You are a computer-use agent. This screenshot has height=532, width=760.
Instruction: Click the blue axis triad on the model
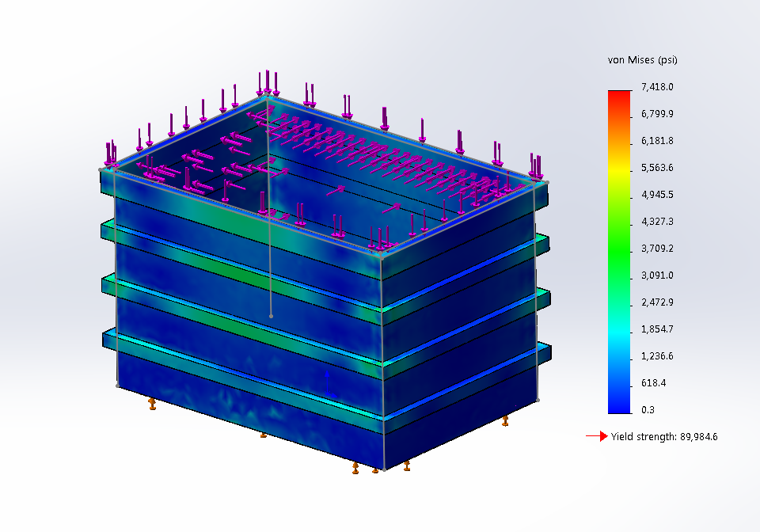(x=329, y=386)
